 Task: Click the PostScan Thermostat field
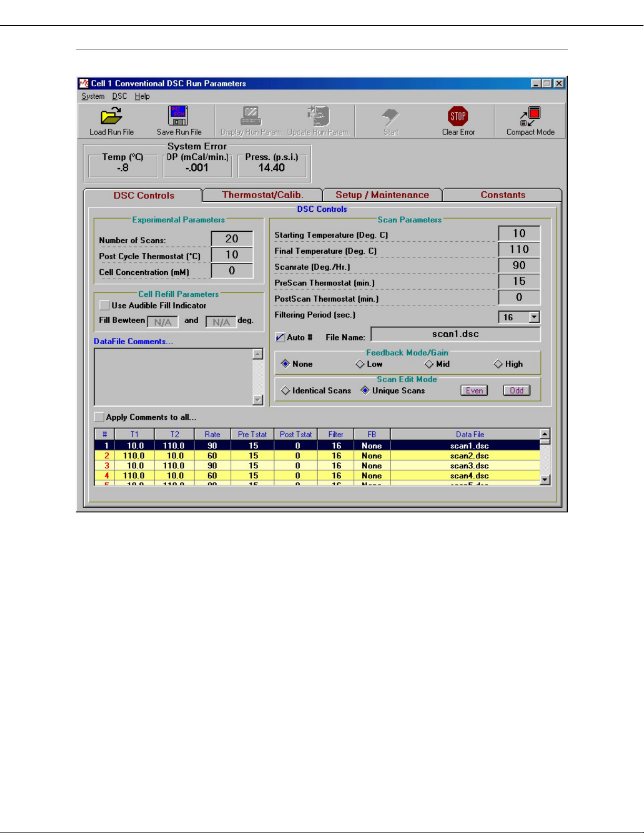[519, 297]
